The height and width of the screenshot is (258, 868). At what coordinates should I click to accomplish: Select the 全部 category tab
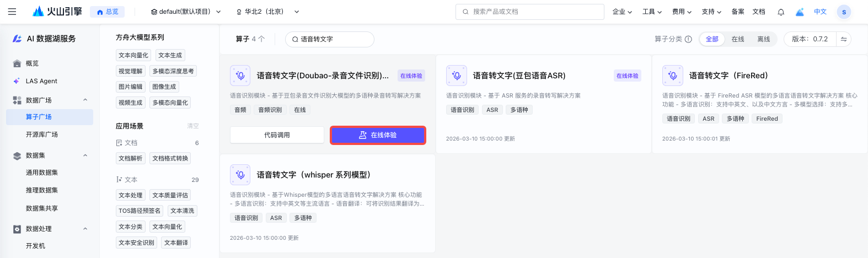[x=712, y=39]
